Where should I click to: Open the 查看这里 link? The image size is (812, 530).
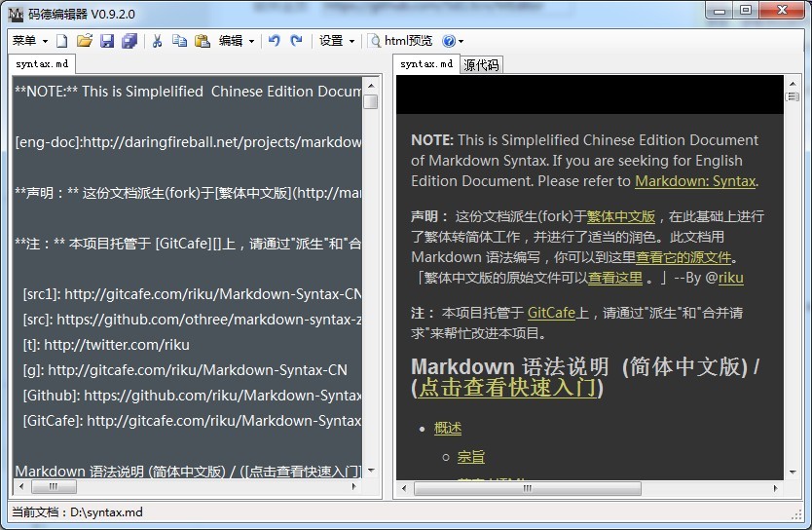click(x=615, y=279)
